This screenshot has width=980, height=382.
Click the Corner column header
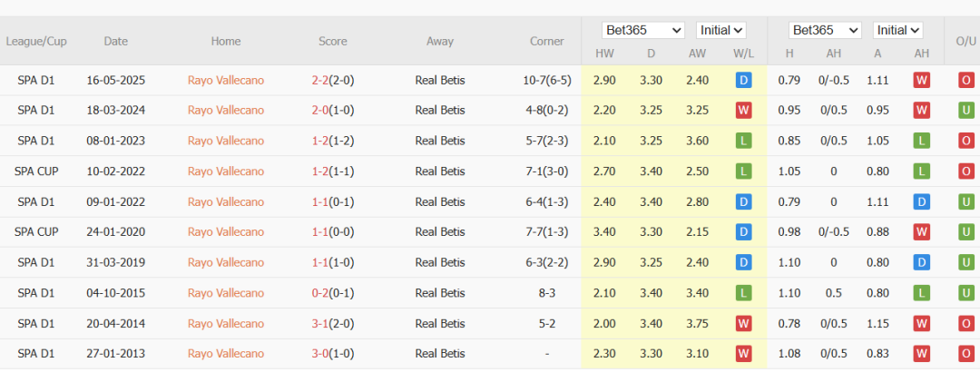547,42
